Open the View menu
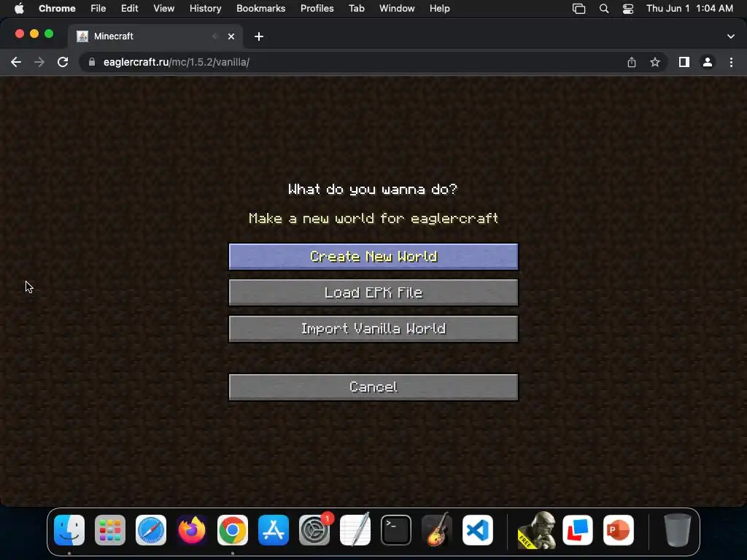 [164, 9]
